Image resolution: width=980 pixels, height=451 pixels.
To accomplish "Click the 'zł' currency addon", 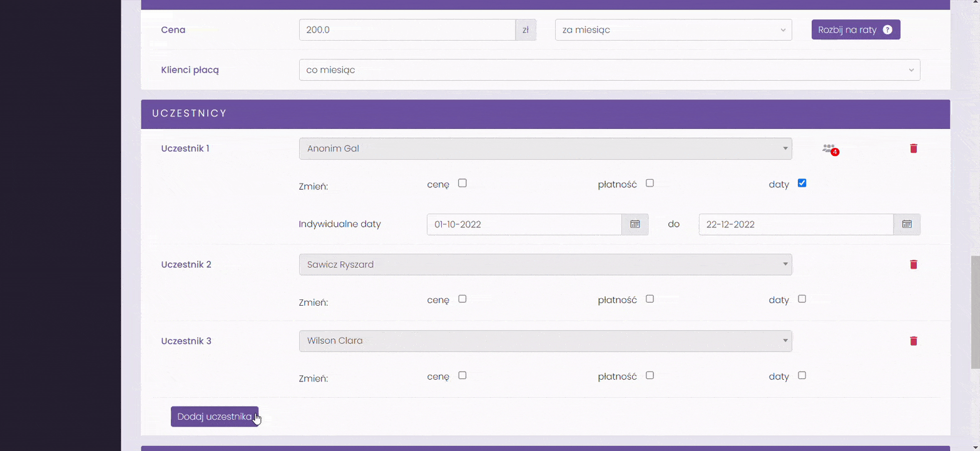I will (526, 29).
